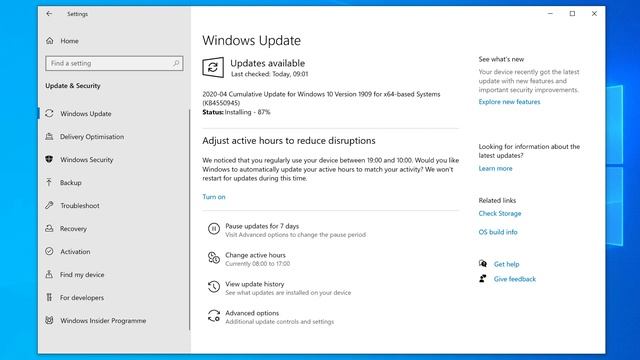The width and height of the screenshot is (640, 360).
Task: Click the Activation checkmark icon
Action: click(x=49, y=251)
